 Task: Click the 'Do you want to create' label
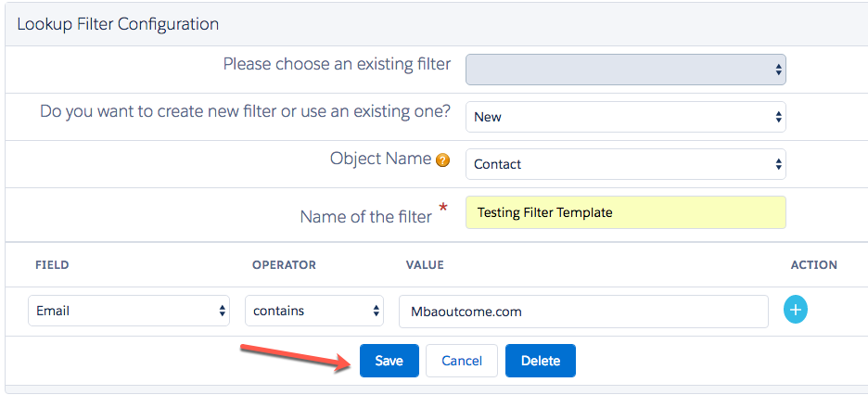(x=245, y=111)
